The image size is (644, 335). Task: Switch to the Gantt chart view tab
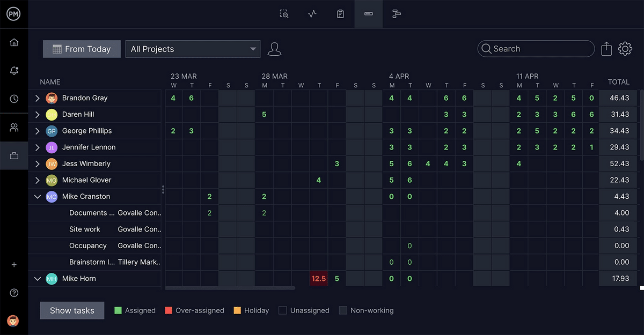pyautogui.click(x=397, y=14)
